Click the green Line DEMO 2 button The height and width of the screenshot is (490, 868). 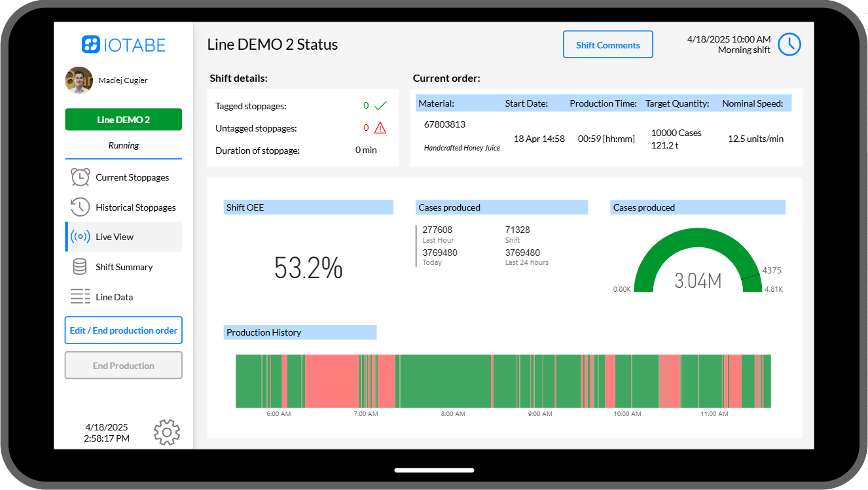124,120
